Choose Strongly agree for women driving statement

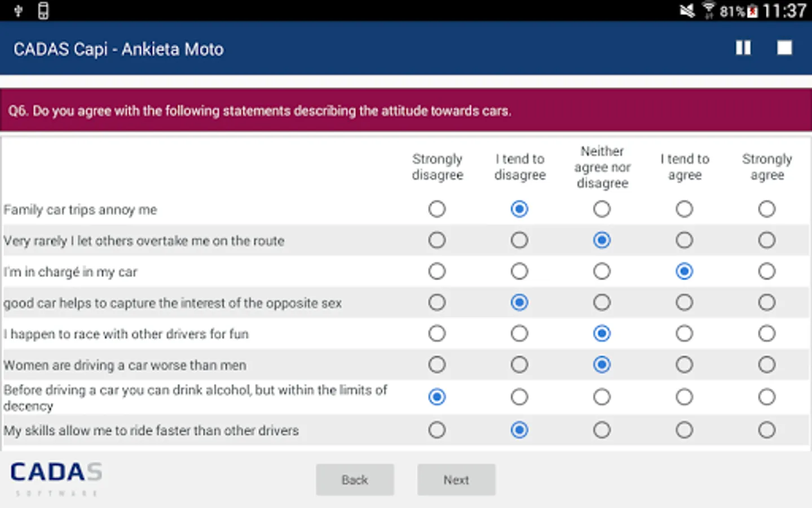click(x=766, y=365)
